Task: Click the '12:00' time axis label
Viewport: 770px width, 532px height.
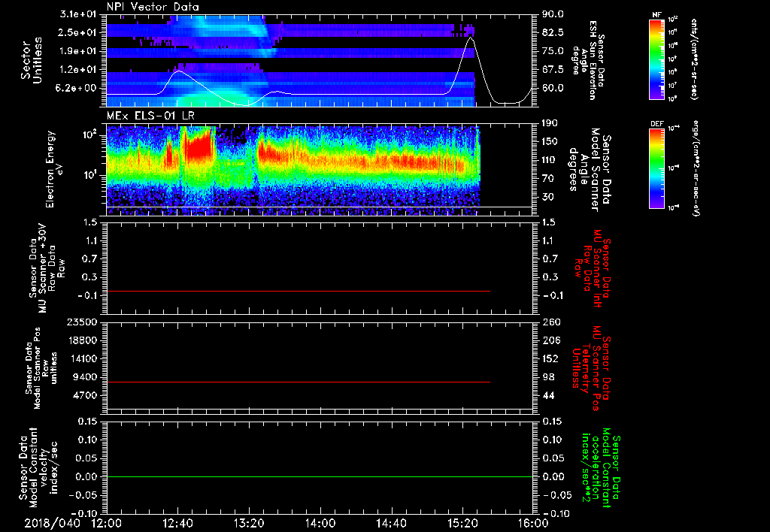Action: coord(107,523)
